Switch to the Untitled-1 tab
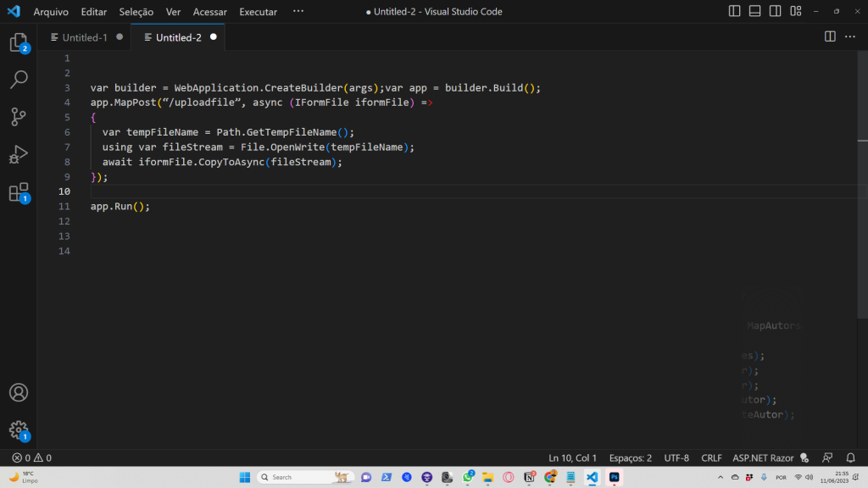 (85, 37)
